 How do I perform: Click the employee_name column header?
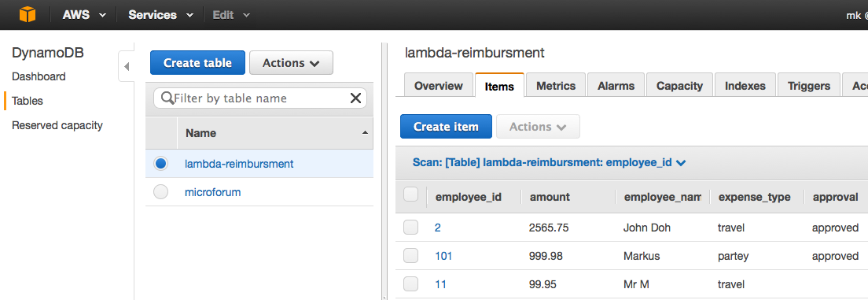[x=663, y=197]
